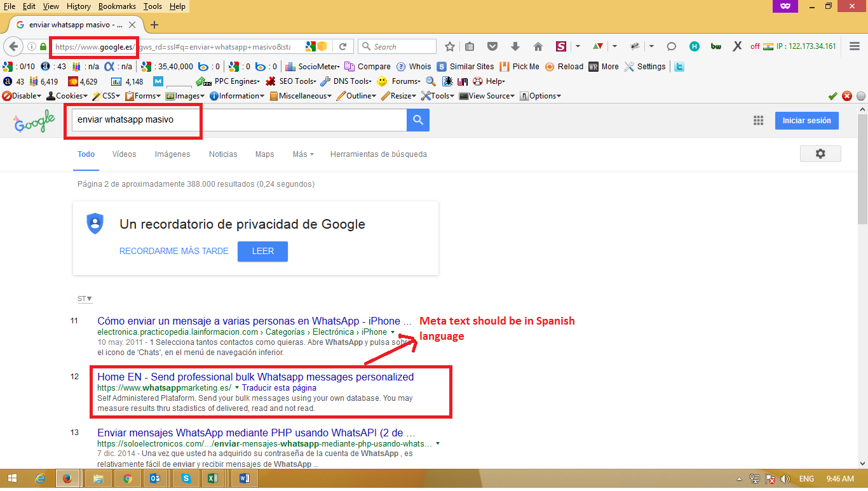868x491 pixels.
Task: Open the SEO Tools dropdown
Action: pyautogui.click(x=292, y=81)
